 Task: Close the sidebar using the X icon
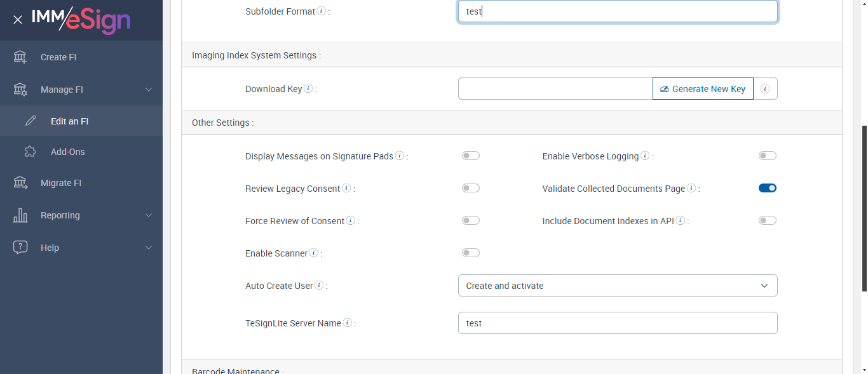18,20
